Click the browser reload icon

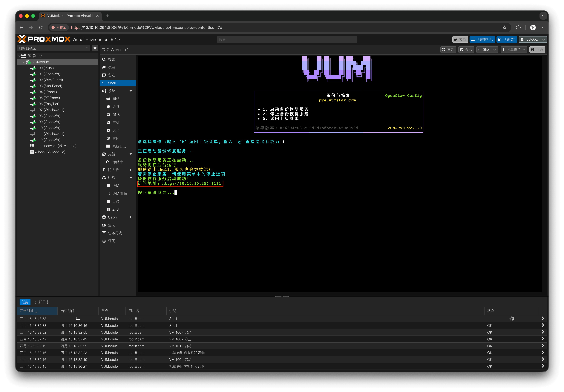[41, 27]
